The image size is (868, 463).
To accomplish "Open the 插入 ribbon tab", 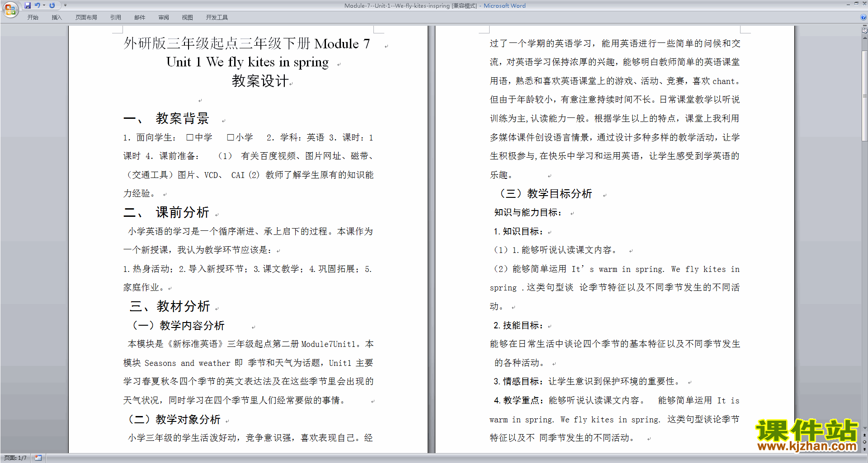I will coord(57,18).
